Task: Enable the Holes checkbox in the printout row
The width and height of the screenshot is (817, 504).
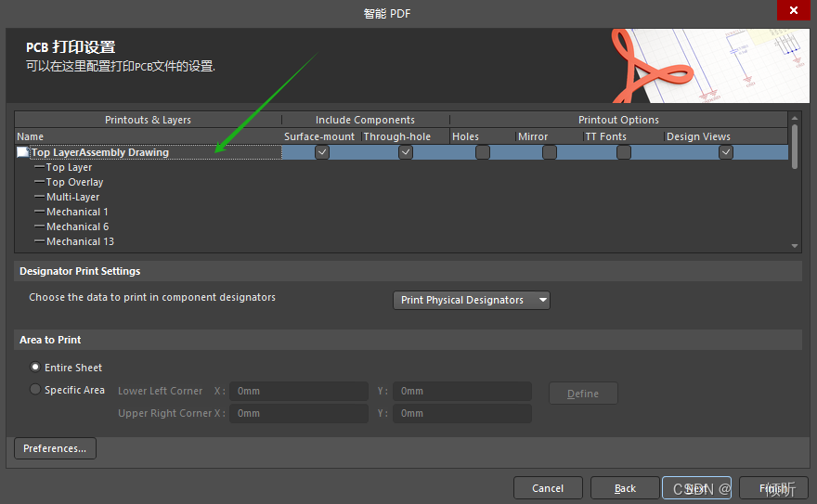Action: [x=483, y=152]
